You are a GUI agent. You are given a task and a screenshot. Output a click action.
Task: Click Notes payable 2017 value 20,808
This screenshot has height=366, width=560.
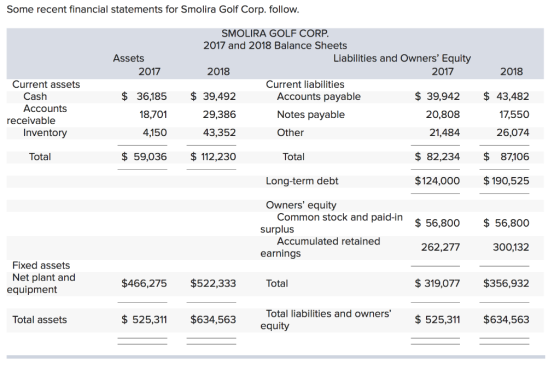pyautogui.click(x=443, y=115)
